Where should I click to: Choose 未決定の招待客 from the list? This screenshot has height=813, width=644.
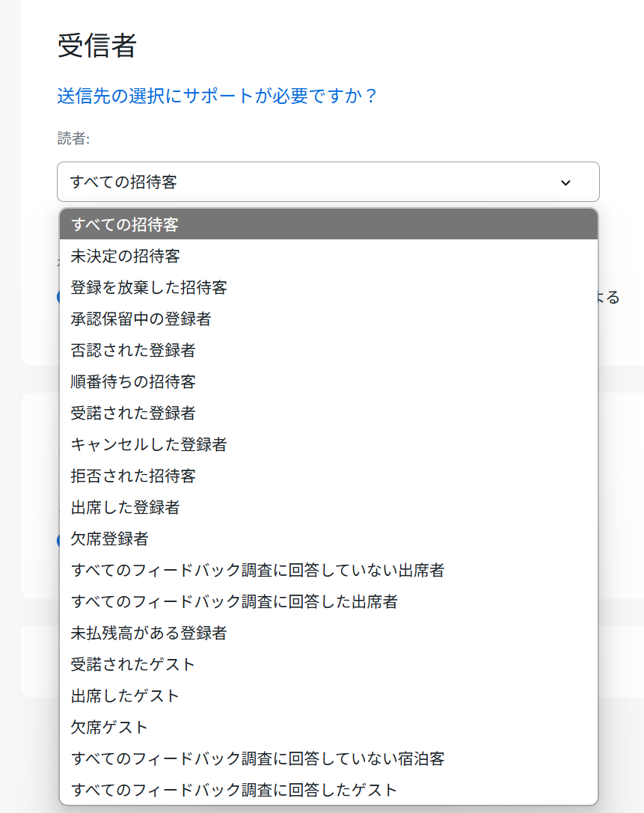pyautogui.click(x=329, y=256)
